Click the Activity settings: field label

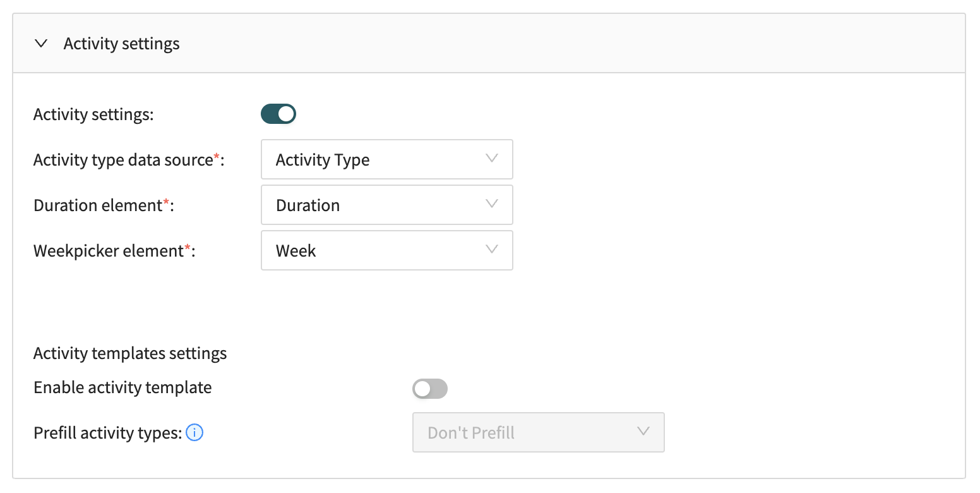coord(93,114)
